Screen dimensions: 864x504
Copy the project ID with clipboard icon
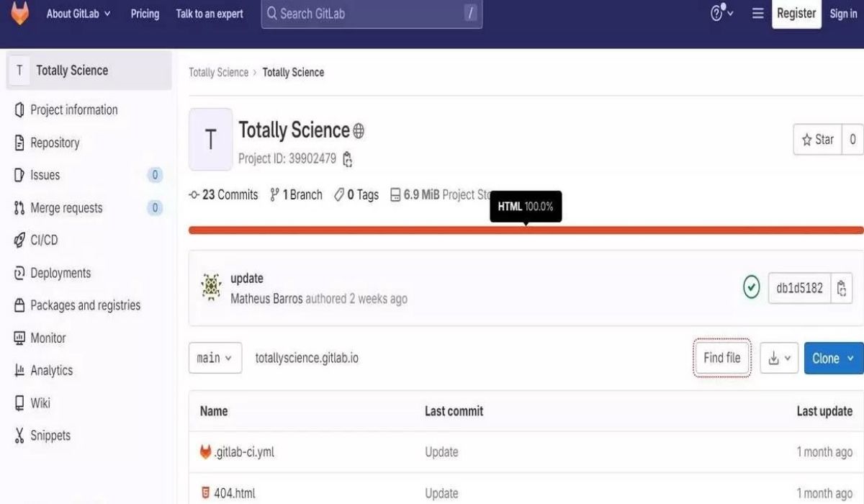[347, 159]
